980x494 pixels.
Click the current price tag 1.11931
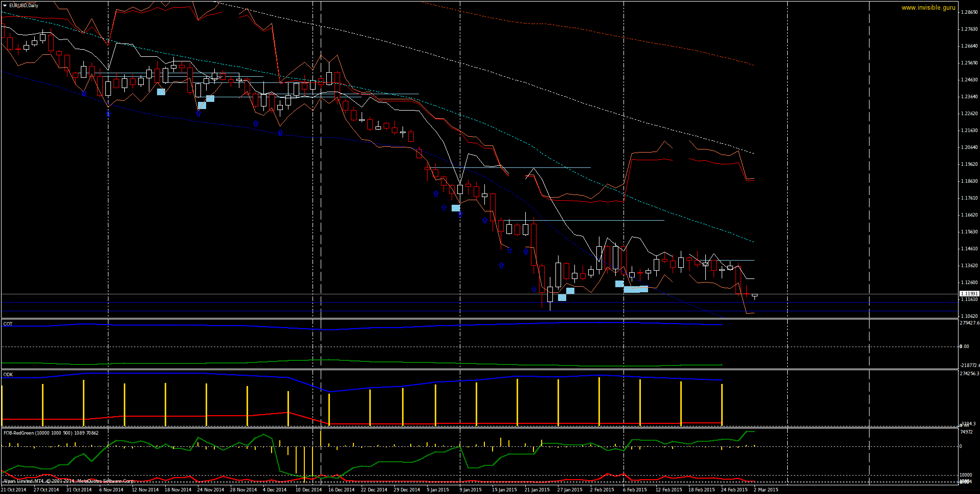click(x=969, y=294)
